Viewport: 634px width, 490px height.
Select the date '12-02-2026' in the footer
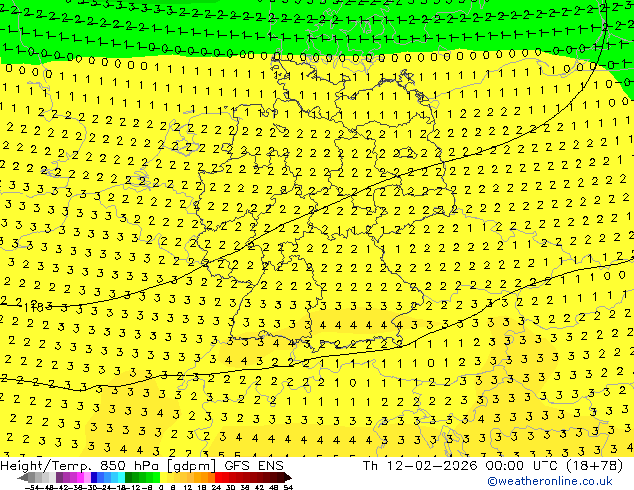432,466
